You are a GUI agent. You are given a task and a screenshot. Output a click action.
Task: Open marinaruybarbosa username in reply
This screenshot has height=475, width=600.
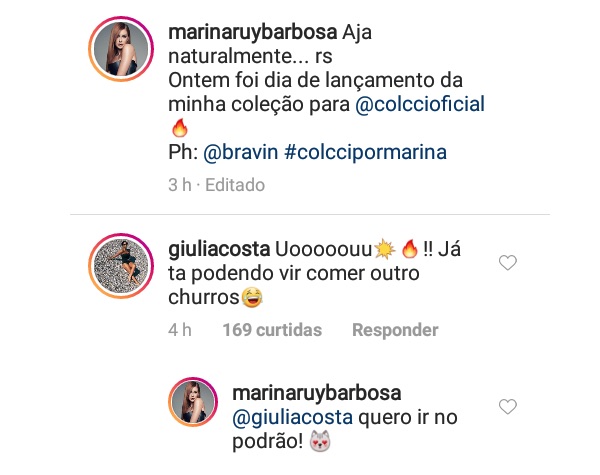(316, 393)
